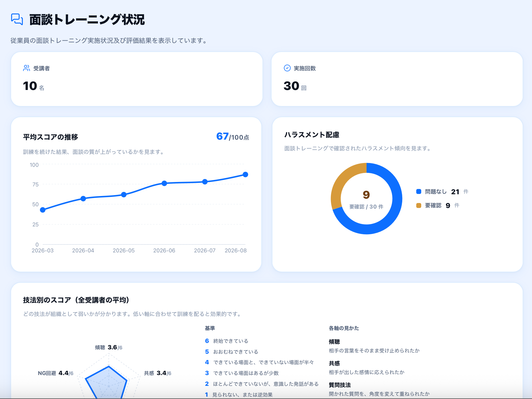This screenshot has width=532, height=399.
Task: Click the 共感 3.4/6 radar axis label
Action: pyautogui.click(x=158, y=373)
